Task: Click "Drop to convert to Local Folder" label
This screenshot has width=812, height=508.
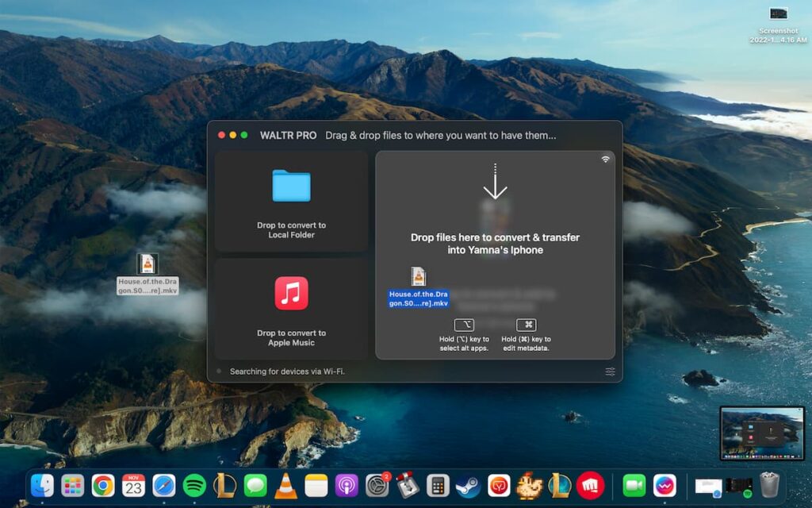Action: 291,230
